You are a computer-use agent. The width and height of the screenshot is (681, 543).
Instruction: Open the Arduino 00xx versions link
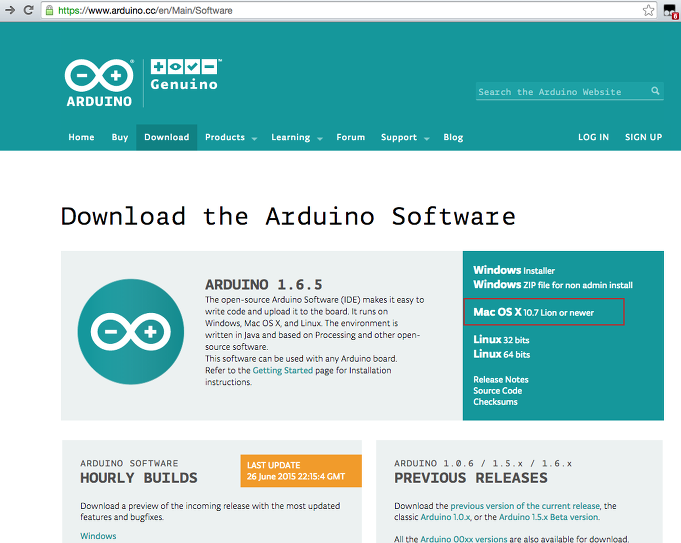463,539
